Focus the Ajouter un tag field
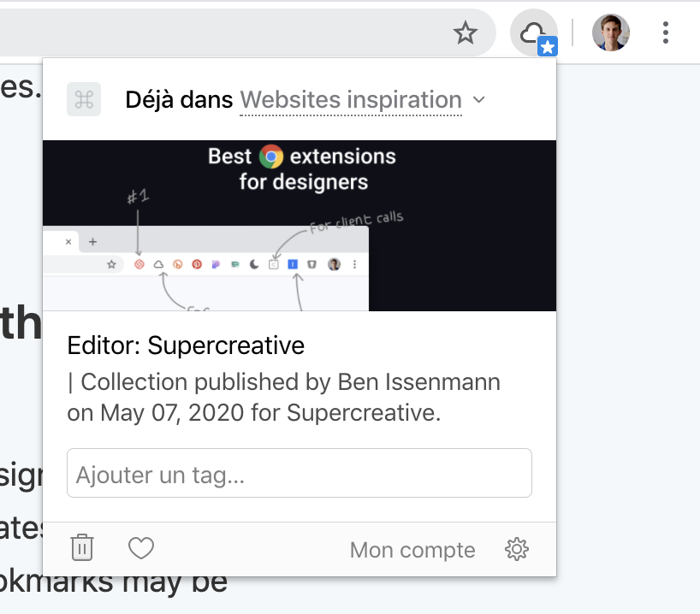 300,473
